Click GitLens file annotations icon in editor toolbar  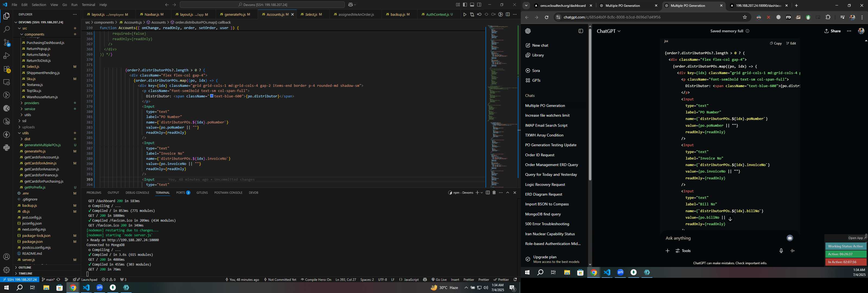point(501,14)
